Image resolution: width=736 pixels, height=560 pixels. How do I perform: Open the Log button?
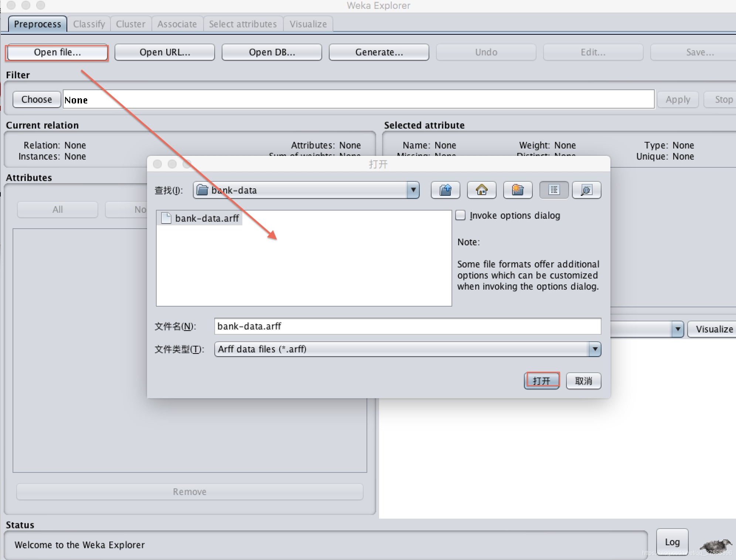click(672, 542)
